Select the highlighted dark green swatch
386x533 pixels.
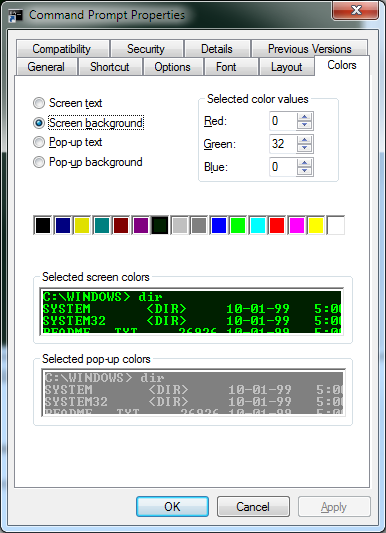pyautogui.click(x=160, y=225)
